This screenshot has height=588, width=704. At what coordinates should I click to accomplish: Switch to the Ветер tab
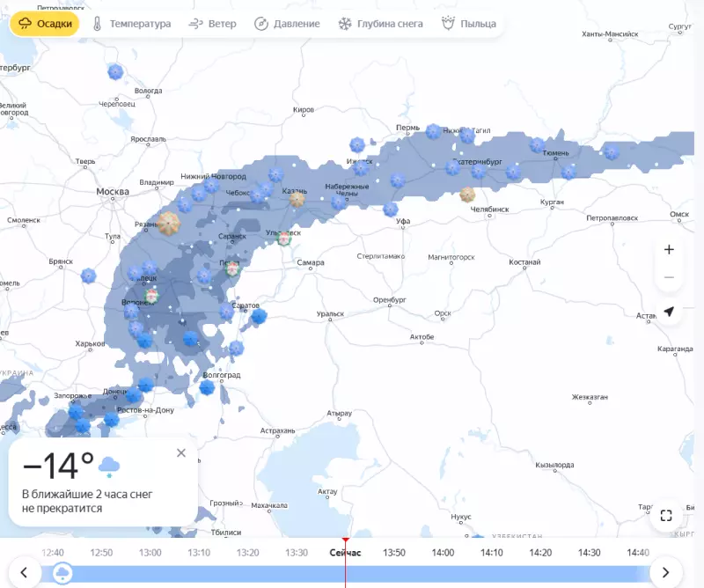click(214, 24)
